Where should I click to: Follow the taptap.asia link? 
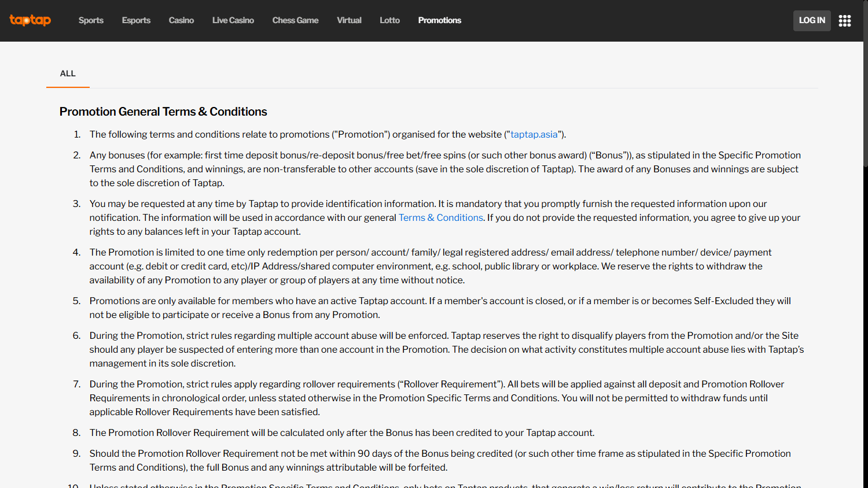tap(534, 134)
